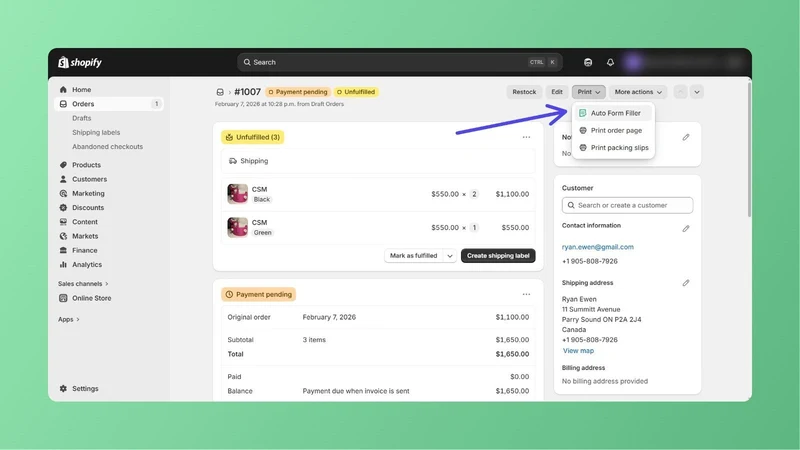Click the Customers person icon
The image size is (800, 450).
click(63, 179)
